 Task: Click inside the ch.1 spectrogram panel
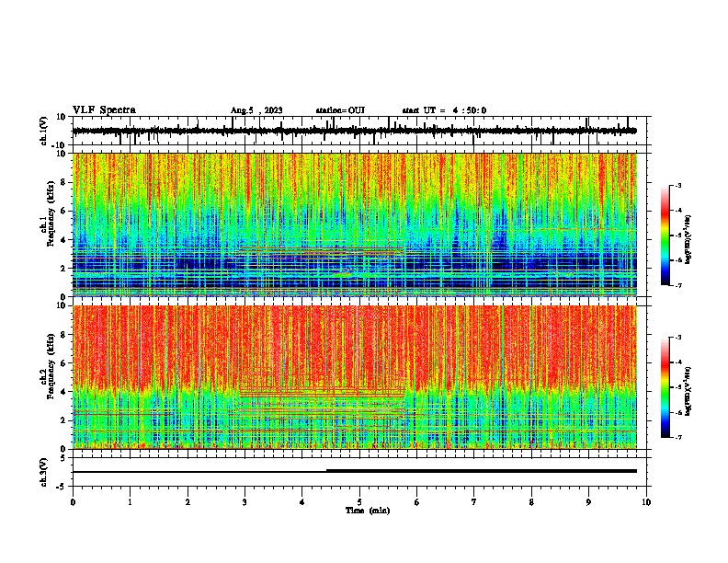point(354,224)
